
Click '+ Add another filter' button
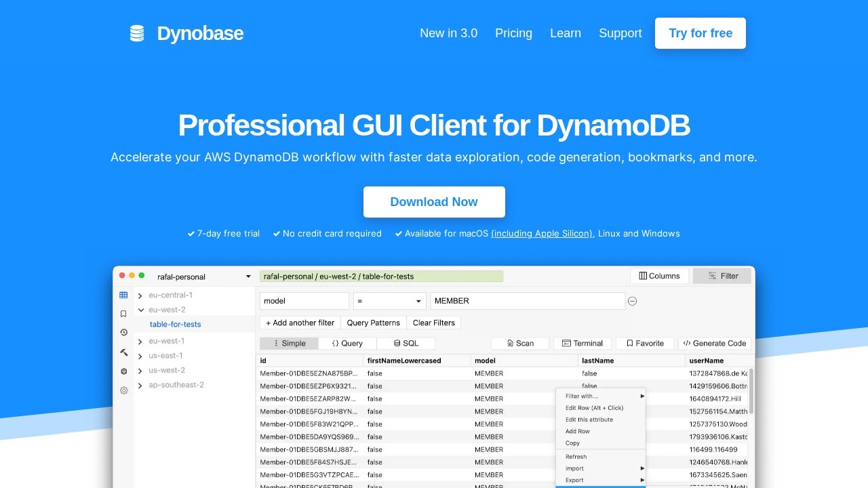point(300,323)
